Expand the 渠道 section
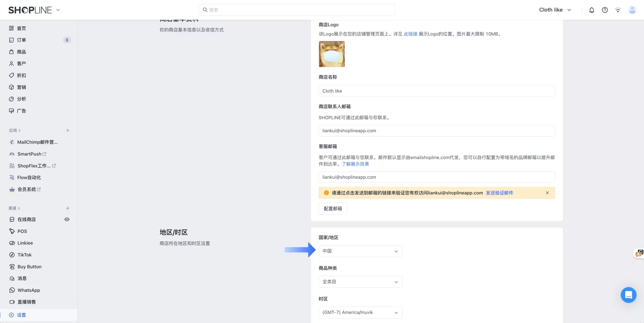 [x=14, y=208]
